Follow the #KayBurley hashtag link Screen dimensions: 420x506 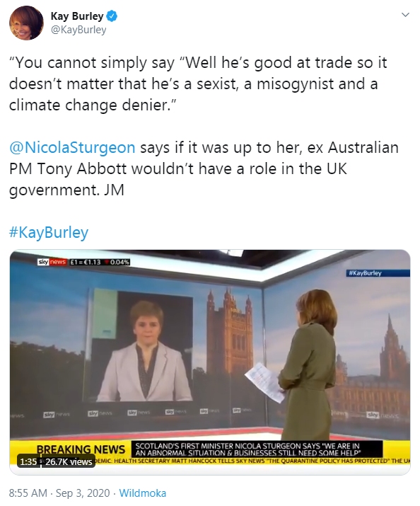pos(49,232)
